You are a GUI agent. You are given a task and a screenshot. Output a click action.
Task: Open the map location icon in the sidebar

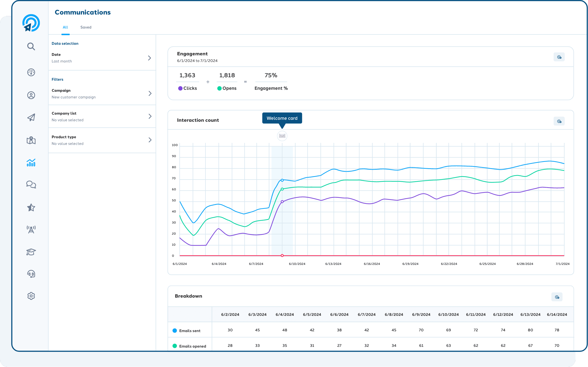(x=31, y=140)
